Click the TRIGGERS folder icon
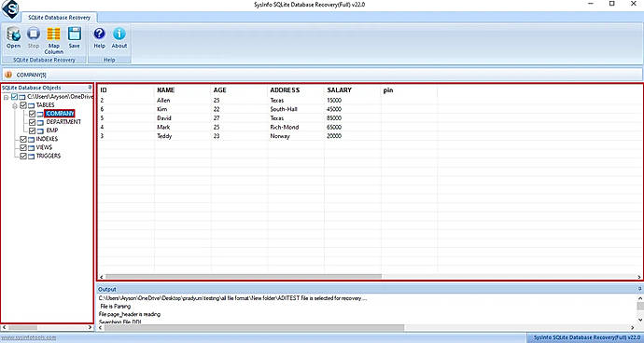This screenshot has width=644, height=343. pos(32,157)
